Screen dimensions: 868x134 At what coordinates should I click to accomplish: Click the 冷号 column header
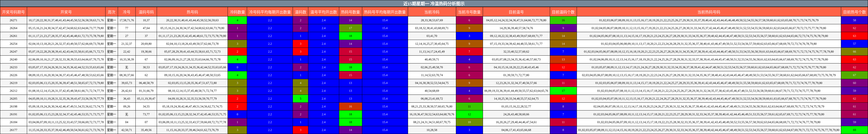127,12
